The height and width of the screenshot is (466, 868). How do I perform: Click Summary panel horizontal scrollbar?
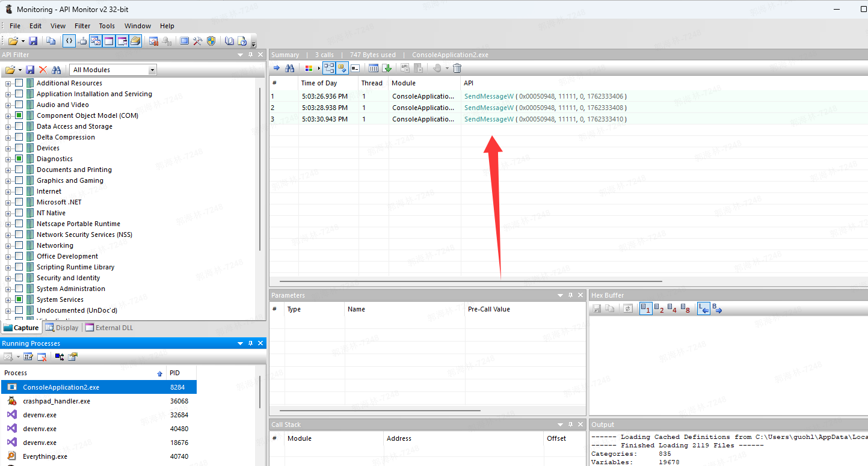point(470,281)
